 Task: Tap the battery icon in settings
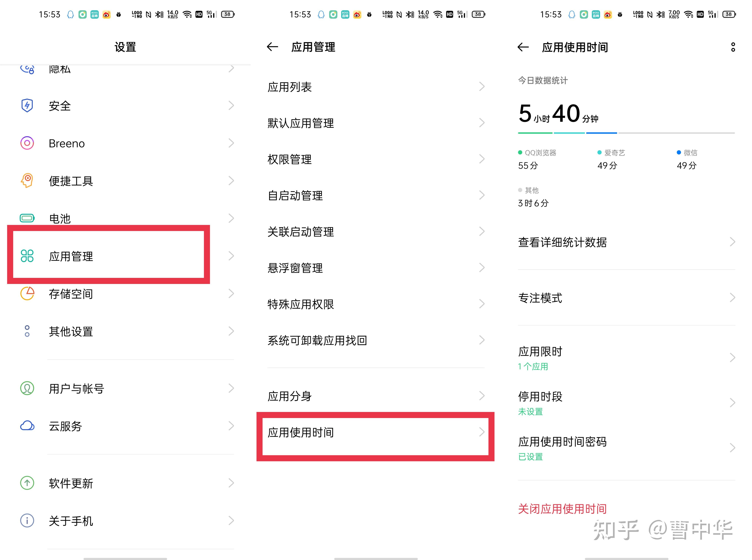coord(27,218)
